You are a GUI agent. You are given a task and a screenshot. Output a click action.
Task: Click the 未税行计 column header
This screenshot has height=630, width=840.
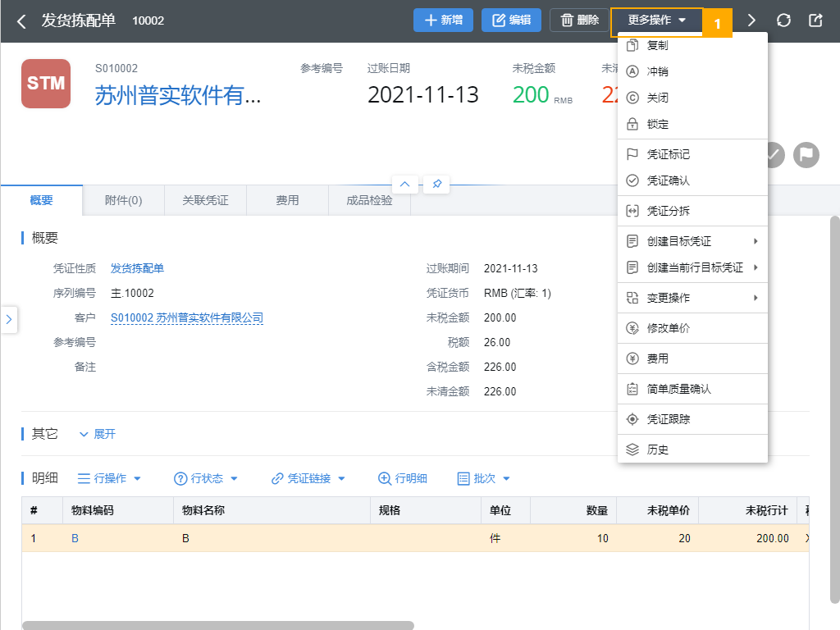tap(748, 510)
